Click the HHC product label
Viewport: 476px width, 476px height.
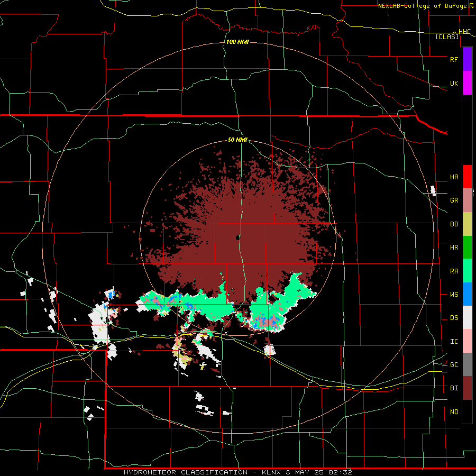pos(464,32)
